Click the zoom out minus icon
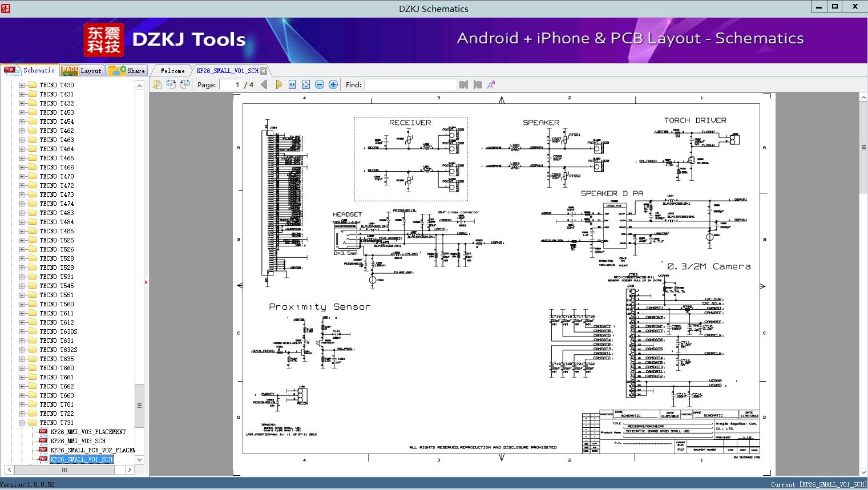The height and width of the screenshot is (490, 868). pos(320,84)
